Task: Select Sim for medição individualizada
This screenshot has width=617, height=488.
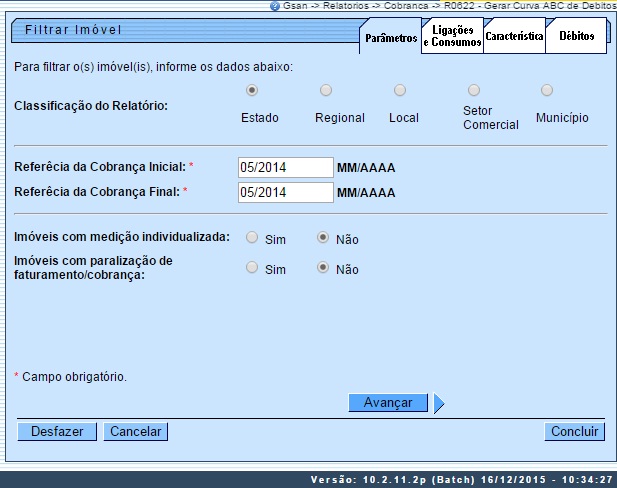Action: (x=252, y=238)
